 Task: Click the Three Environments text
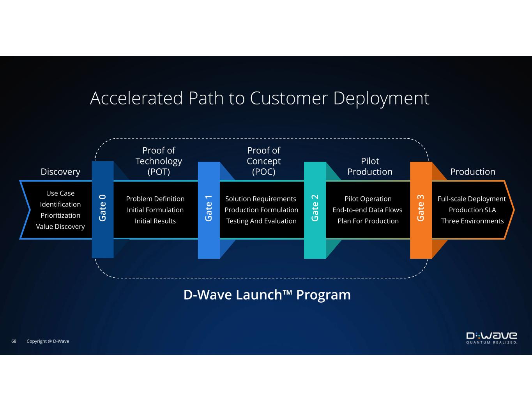[x=472, y=221]
